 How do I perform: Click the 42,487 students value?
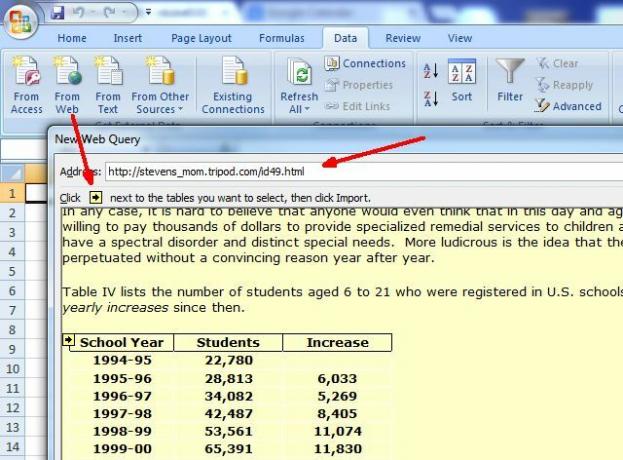pos(228,413)
